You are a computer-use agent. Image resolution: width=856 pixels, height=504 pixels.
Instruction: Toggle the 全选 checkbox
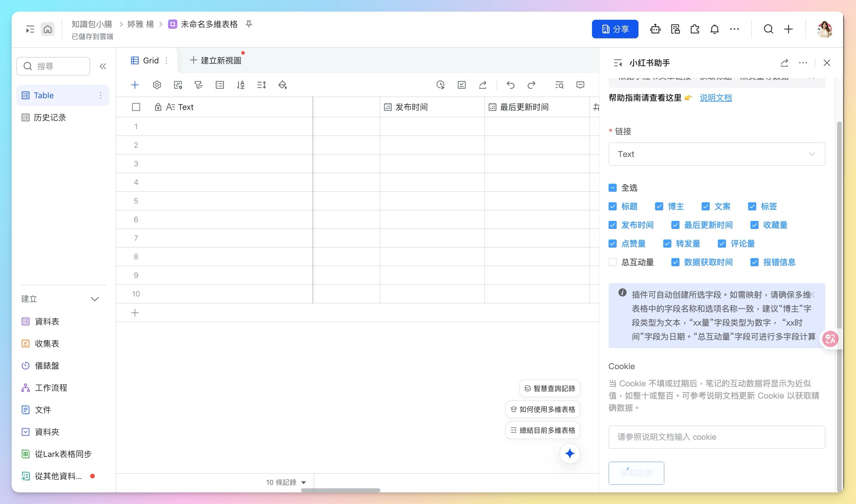pyautogui.click(x=612, y=188)
